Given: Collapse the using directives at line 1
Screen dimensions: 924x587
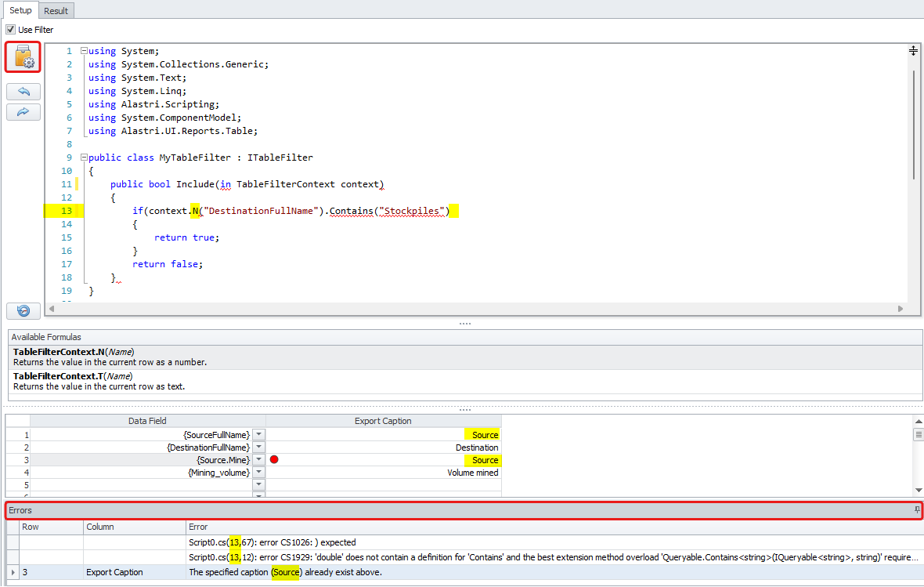Looking at the screenshot, I should pos(84,51).
